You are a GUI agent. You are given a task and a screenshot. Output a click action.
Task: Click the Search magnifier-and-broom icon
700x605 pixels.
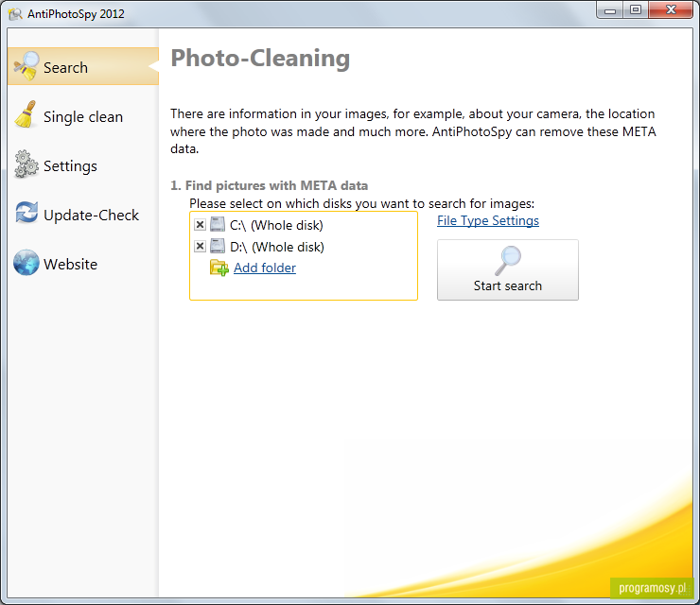click(x=26, y=66)
